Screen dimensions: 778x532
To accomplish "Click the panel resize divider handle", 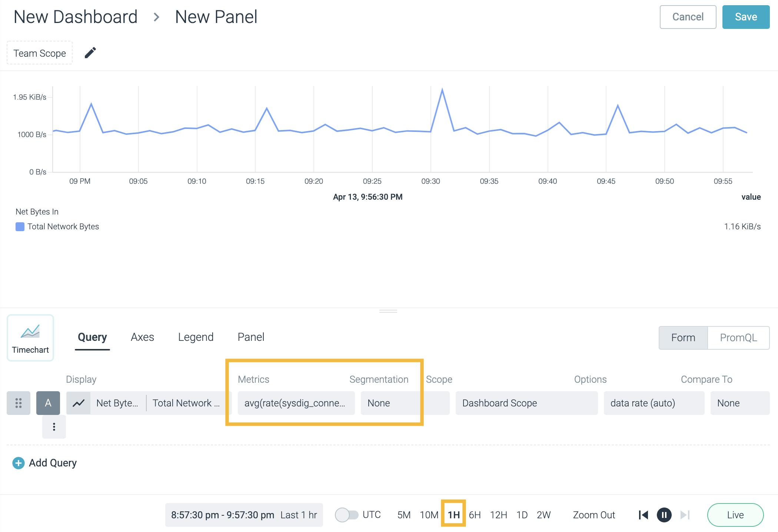I will [388, 311].
